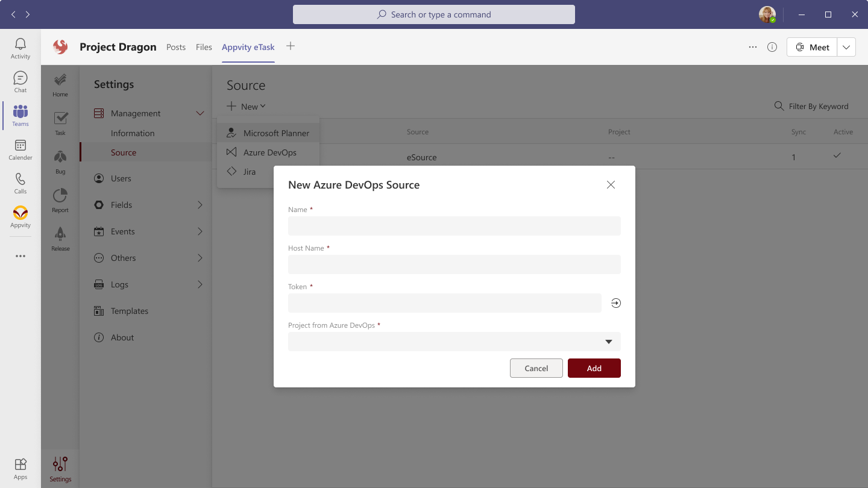Screen dimensions: 868x488
Task: Open the Meet options dropdown arrow
Action: (846, 47)
